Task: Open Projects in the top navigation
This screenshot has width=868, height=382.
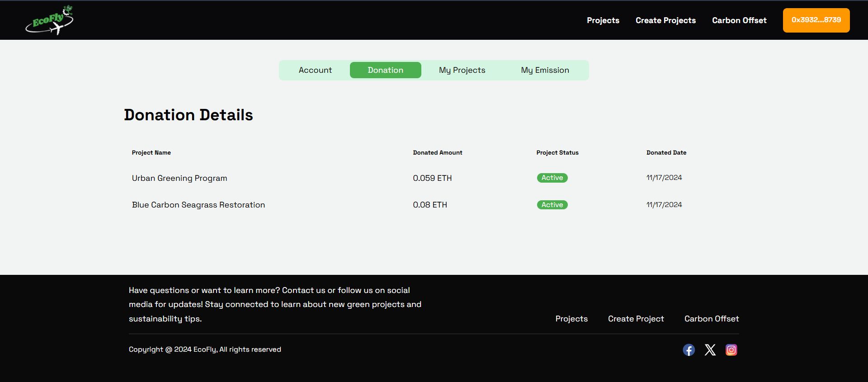Action: tap(603, 20)
